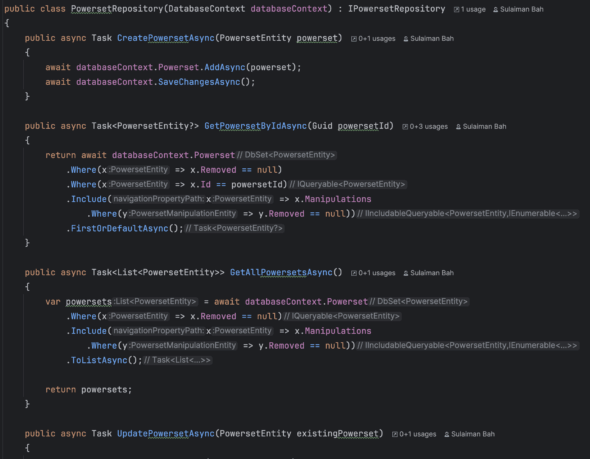Click 'var powersets' variable declaration name
Viewport: 590px width, 459px height.
pos(88,302)
